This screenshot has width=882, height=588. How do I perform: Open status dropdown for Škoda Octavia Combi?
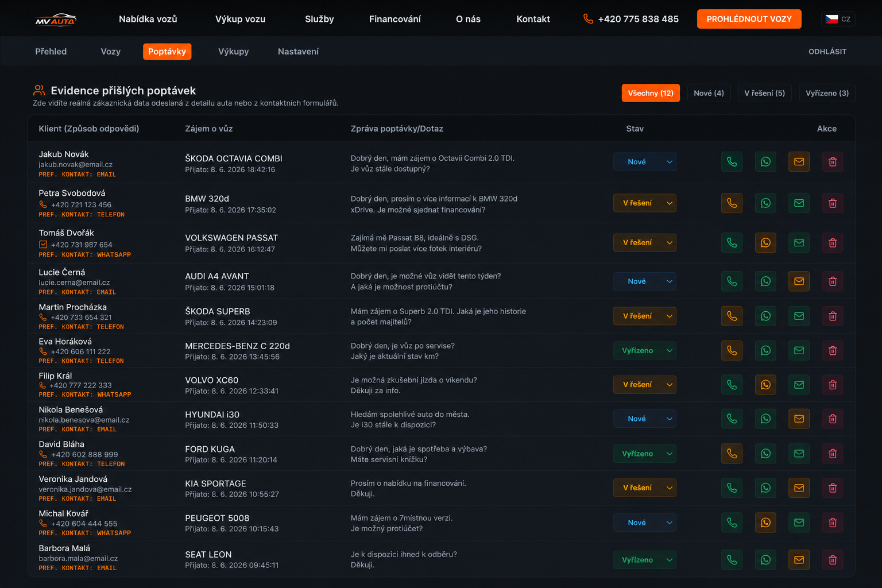point(645,162)
